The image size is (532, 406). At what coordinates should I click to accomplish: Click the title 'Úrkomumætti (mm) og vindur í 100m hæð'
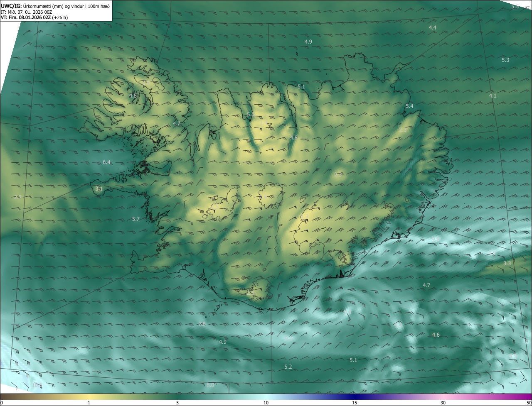(66, 6)
